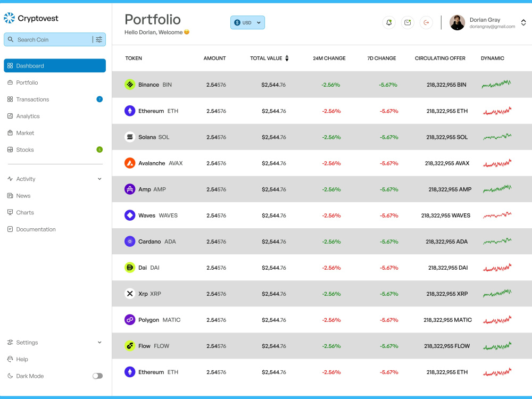Go to Dashboard menu item

click(x=55, y=65)
